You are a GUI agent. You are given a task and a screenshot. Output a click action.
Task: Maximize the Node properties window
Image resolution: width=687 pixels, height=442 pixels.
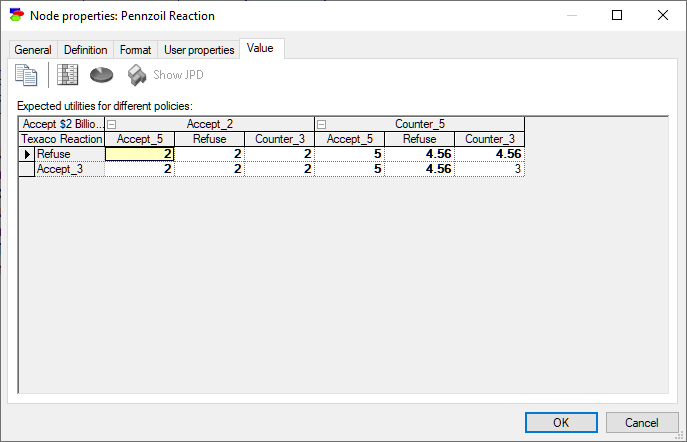point(617,15)
